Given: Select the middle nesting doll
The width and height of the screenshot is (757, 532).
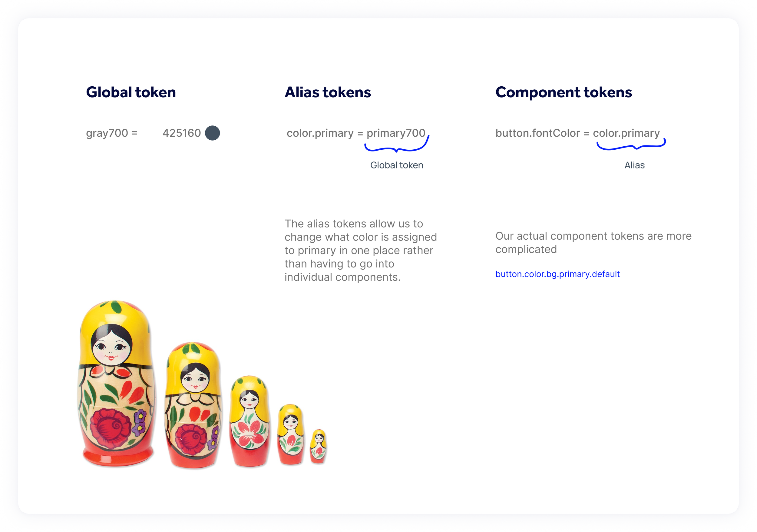Looking at the screenshot, I should coord(250,421).
